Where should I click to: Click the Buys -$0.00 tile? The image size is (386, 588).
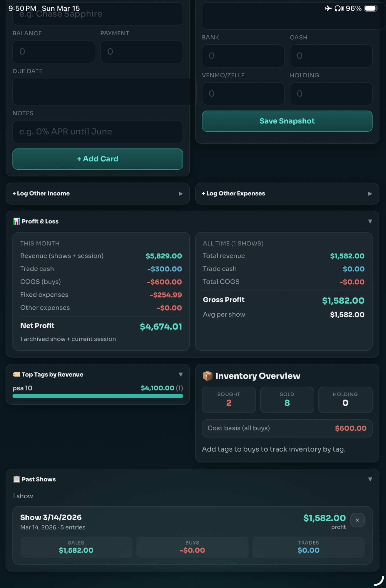[192, 547]
